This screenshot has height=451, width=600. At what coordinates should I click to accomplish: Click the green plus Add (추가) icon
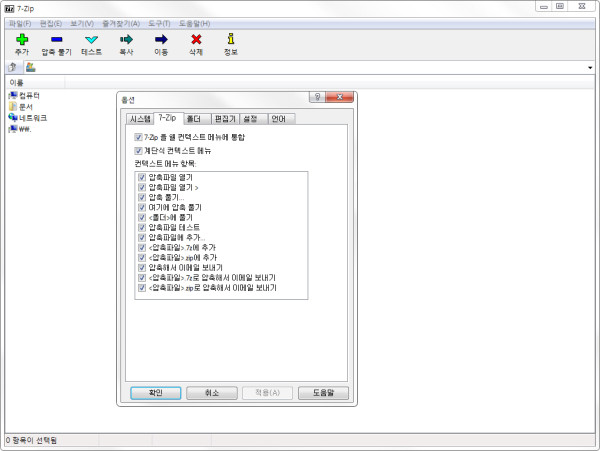coord(22,39)
